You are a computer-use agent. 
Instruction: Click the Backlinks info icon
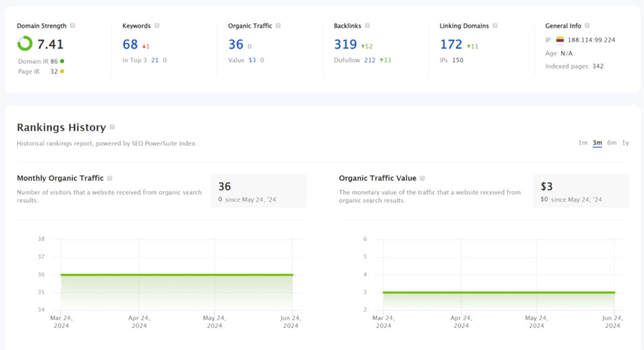point(367,25)
